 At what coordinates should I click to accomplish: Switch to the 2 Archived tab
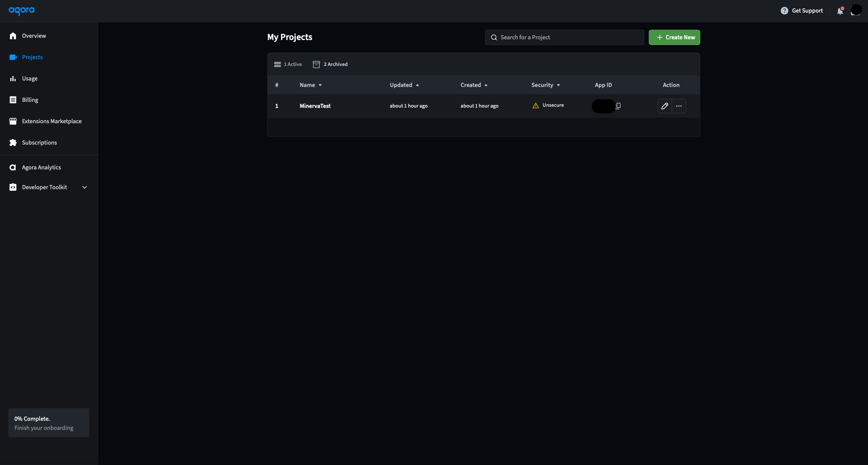(330, 64)
